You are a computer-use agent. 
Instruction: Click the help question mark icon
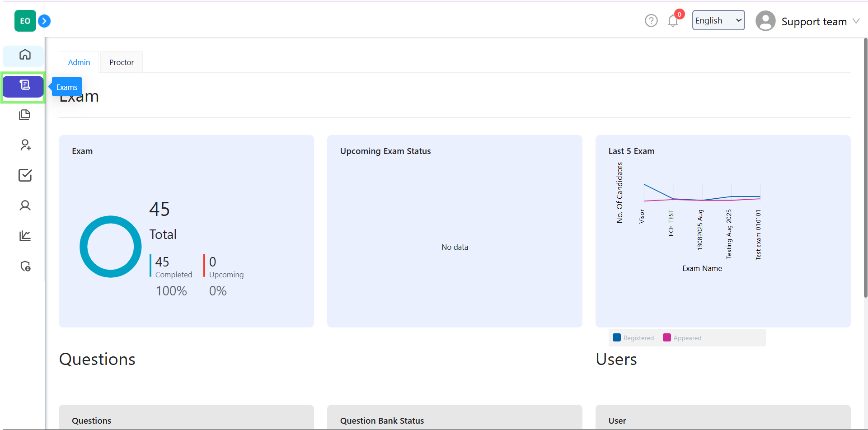[651, 21]
